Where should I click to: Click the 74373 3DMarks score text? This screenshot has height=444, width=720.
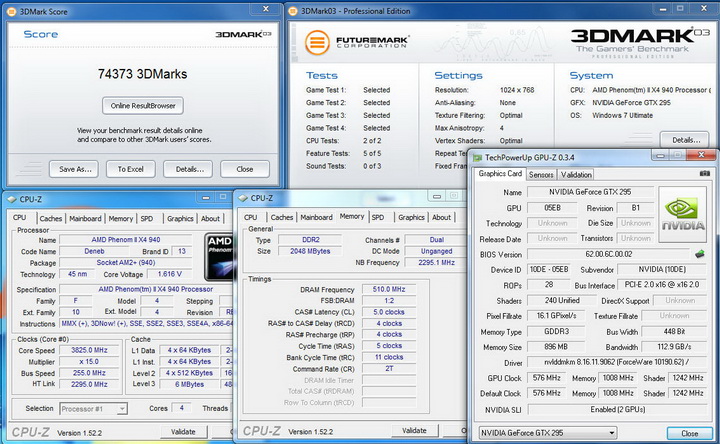pos(142,74)
